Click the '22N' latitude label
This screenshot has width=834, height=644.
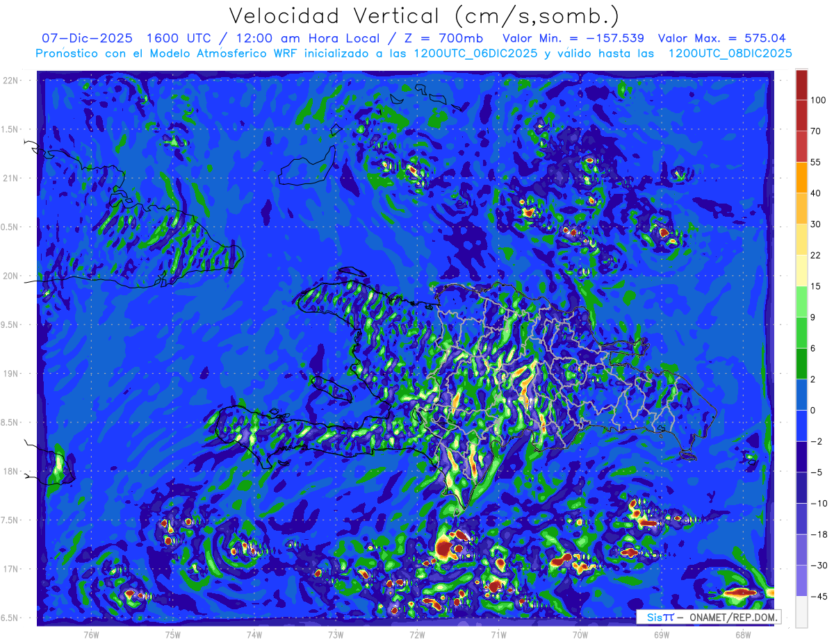coord(10,81)
